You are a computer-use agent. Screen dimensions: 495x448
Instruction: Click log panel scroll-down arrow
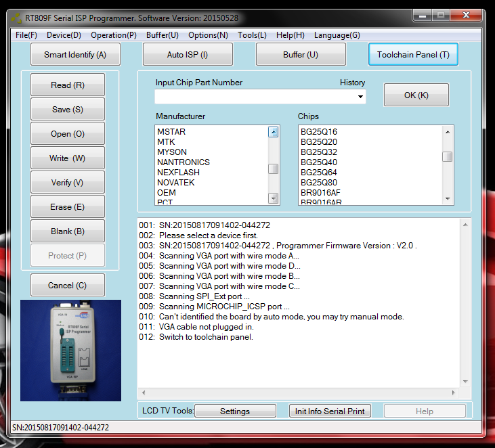(465, 382)
